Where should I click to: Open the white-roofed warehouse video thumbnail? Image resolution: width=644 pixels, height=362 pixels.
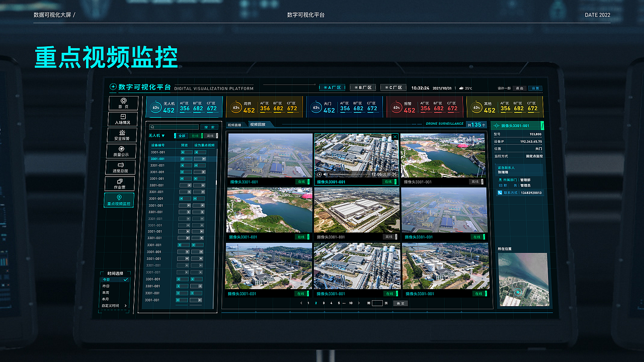(x=357, y=210)
